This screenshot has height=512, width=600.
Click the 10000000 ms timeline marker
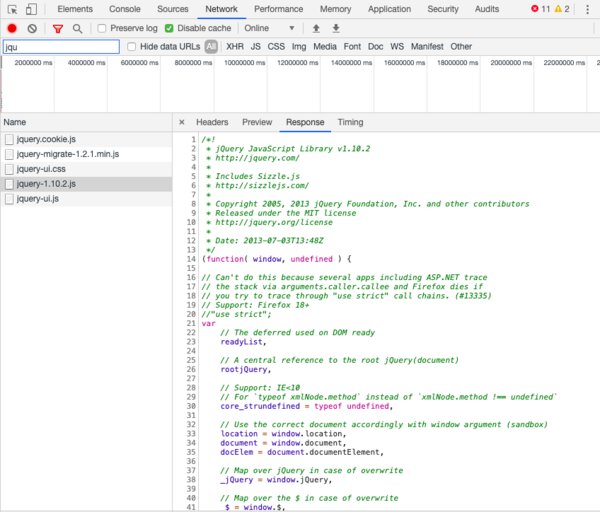click(x=245, y=63)
